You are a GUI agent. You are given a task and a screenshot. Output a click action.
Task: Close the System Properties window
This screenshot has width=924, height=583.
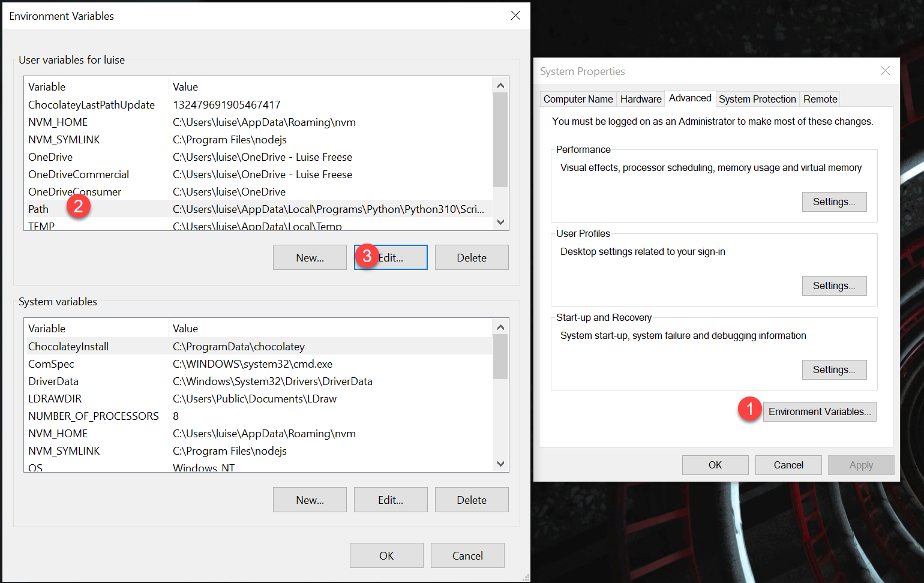pos(885,71)
